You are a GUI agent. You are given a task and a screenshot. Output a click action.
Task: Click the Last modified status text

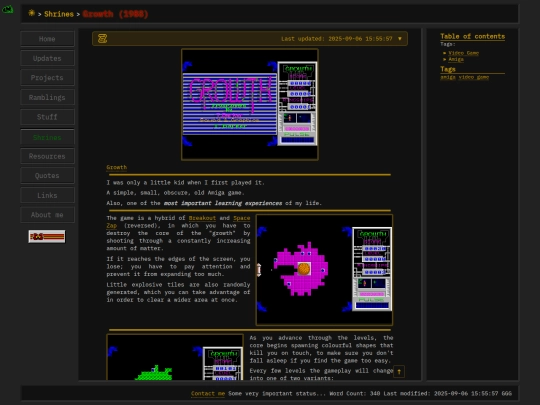441,393
